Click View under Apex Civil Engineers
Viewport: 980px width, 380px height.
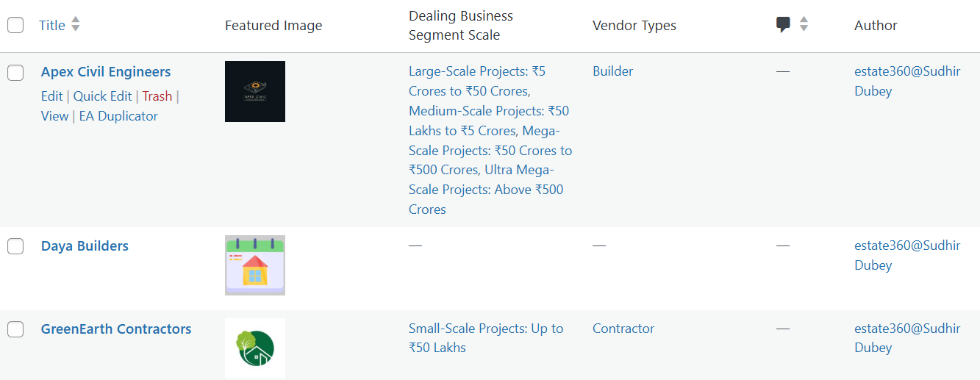click(x=54, y=116)
